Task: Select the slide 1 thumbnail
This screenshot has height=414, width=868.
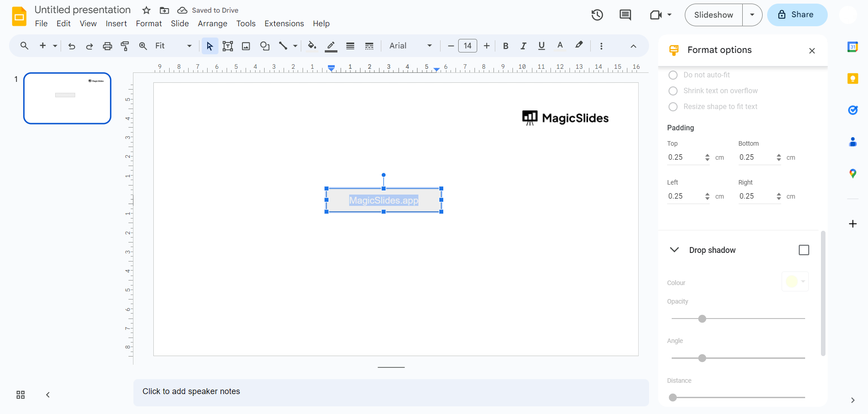Action: click(67, 98)
